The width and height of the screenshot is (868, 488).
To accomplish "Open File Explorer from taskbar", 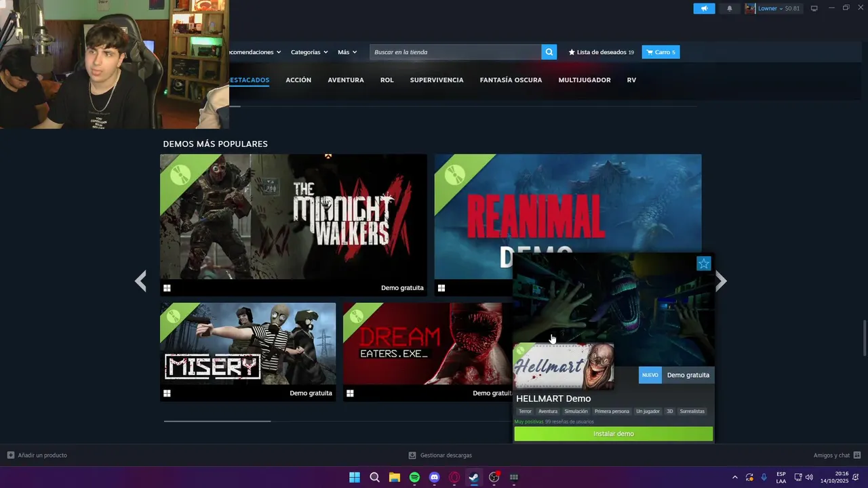I will [395, 477].
